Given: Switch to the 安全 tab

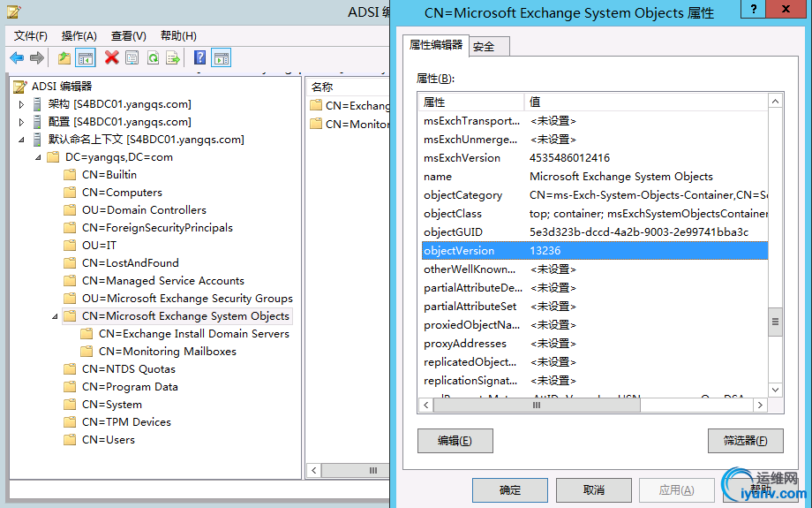Looking at the screenshot, I should pyautogui.click(x=489, y=47).
